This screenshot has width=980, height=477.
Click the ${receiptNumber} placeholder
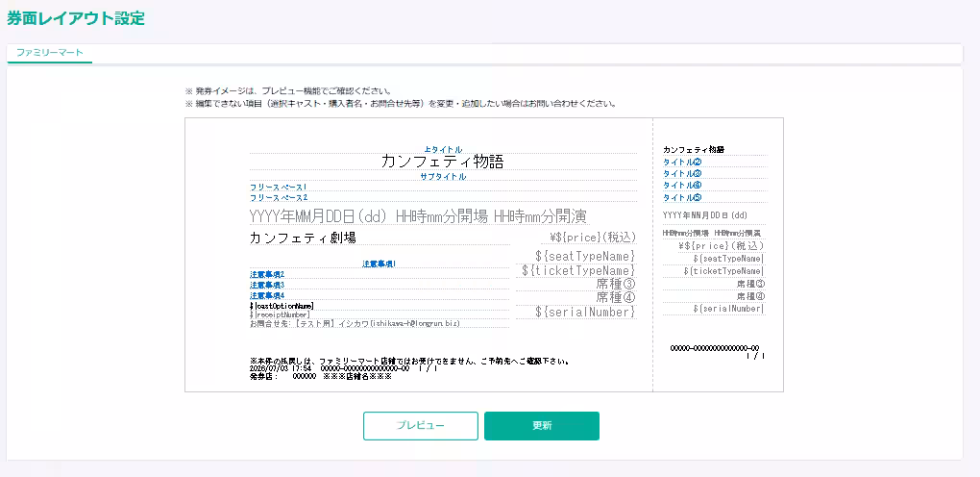coord(280,314)
